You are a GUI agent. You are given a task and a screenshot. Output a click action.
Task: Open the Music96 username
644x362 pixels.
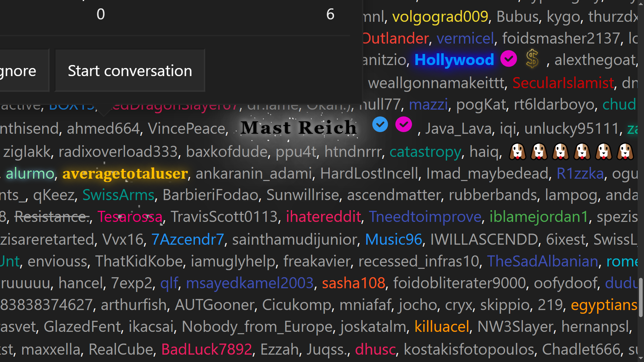coord(393,239)
